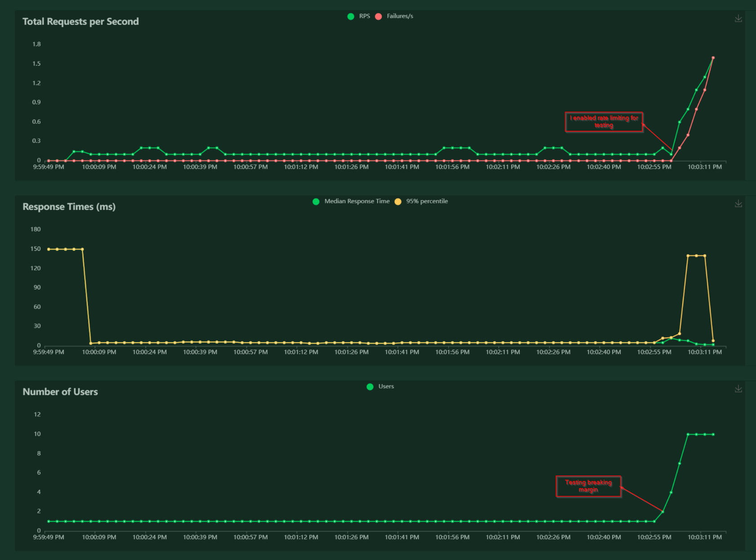Click the green Users legend dot
Image resolution: width=756 pixels, height=560 pixels.
coord(370,387)
